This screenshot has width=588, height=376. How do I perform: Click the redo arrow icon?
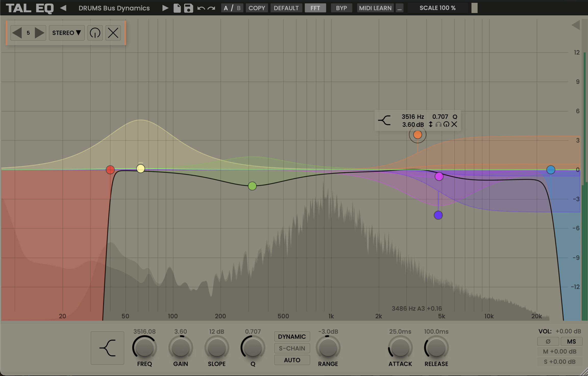tap(211, 8)
